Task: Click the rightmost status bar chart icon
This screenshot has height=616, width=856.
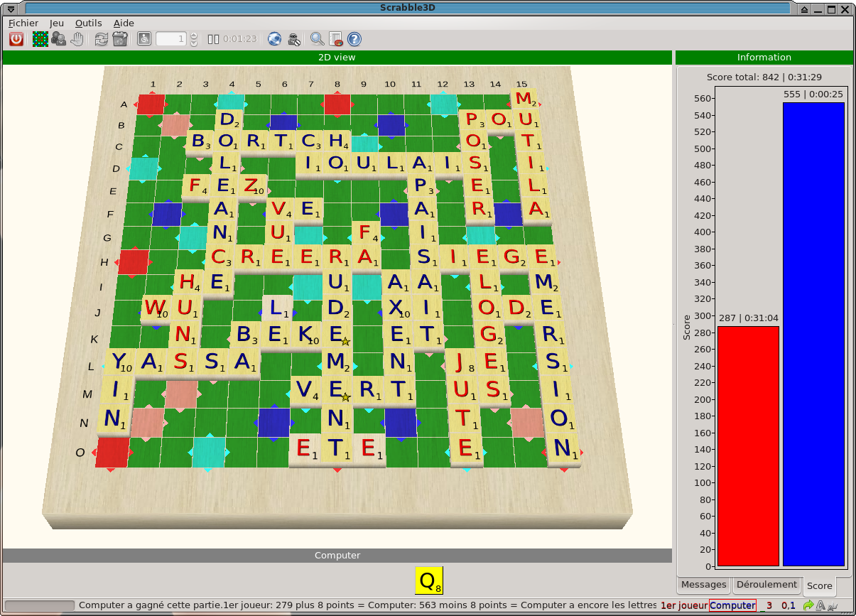Action: tap(833, 605)
